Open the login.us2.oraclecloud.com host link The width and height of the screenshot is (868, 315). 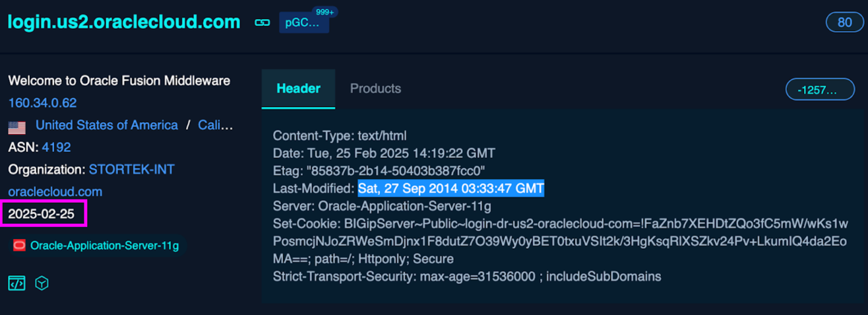pyautogui.click(x=124, y=22)
